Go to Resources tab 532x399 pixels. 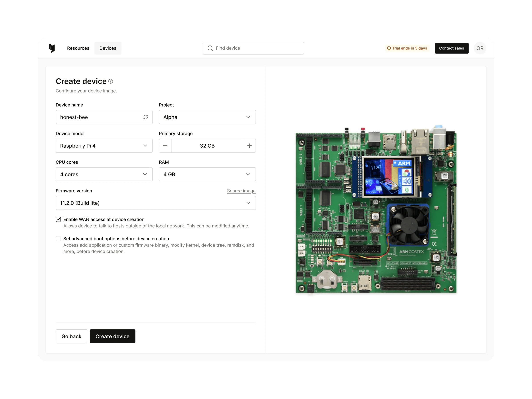coord(78,48)
